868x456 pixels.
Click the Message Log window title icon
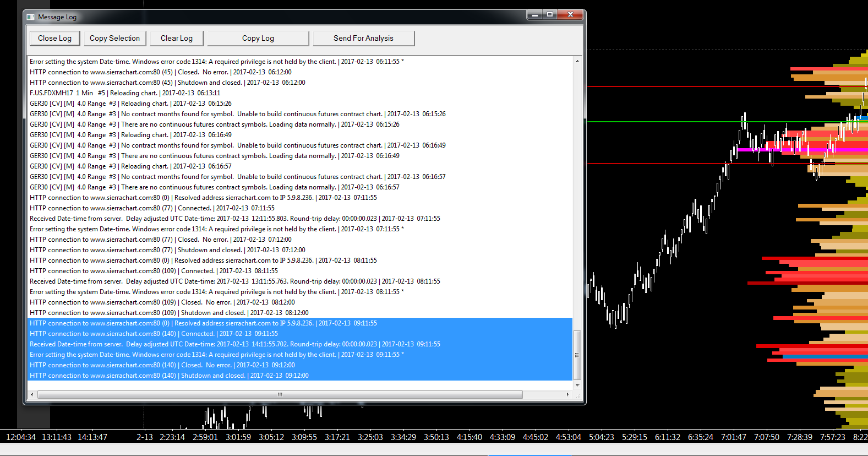(31, 17)
